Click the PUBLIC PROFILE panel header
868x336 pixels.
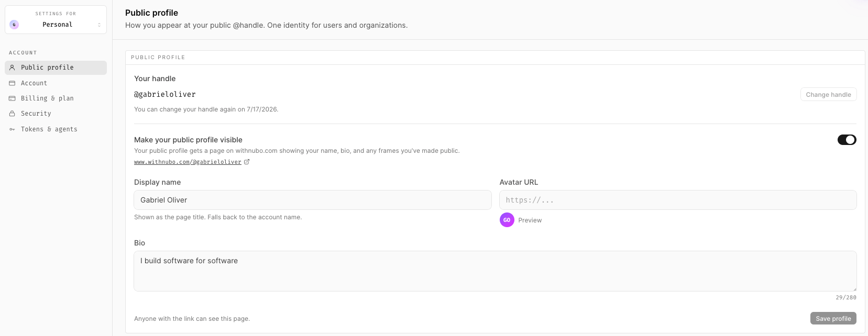[x=158, y=58]
